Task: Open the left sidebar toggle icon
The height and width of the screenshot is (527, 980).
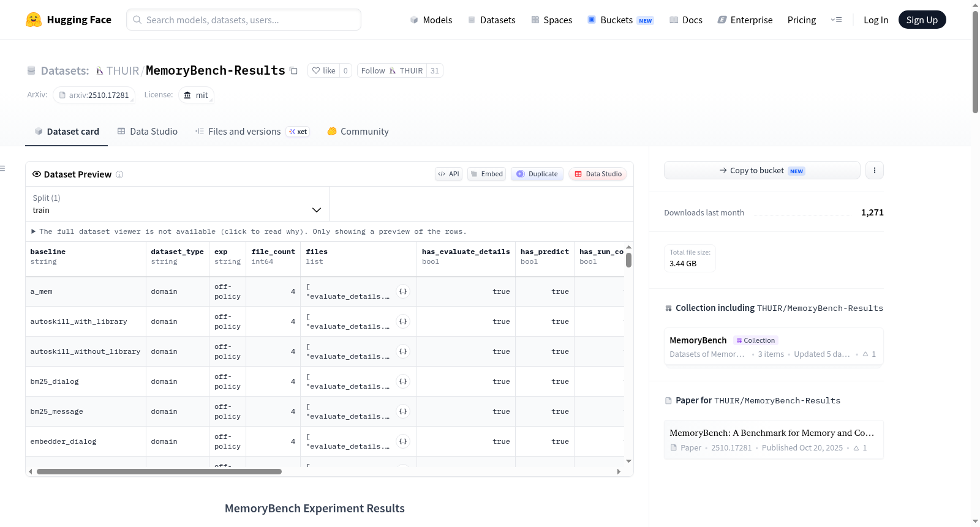Action: pyautogui.click(x=2, y=168)
